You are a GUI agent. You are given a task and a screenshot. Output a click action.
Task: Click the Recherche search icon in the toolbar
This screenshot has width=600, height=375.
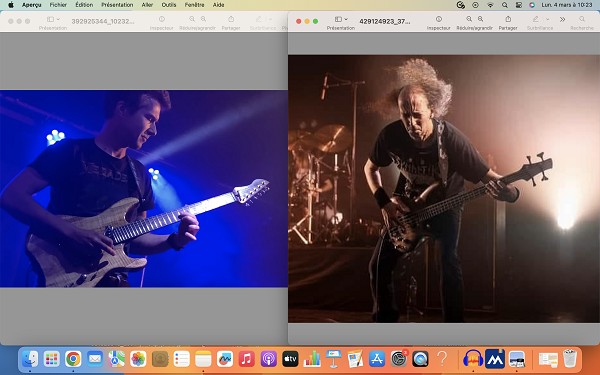pos(582,19)
